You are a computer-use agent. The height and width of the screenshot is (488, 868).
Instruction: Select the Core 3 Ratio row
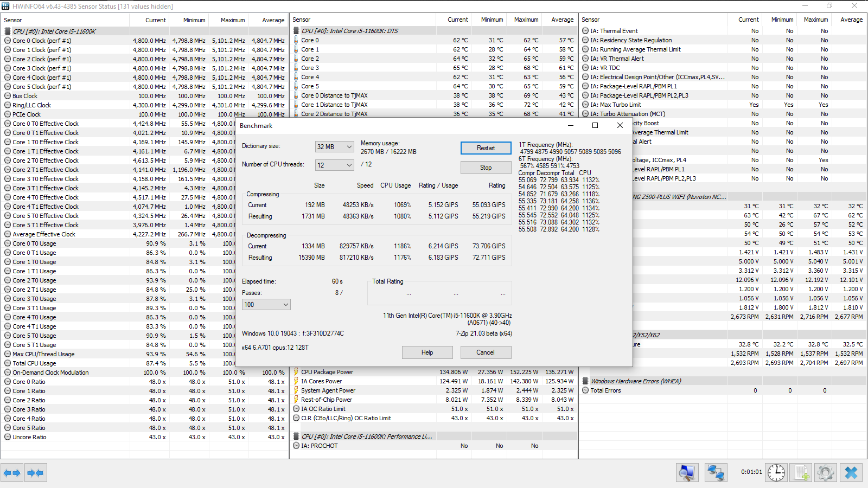point(144,409)
